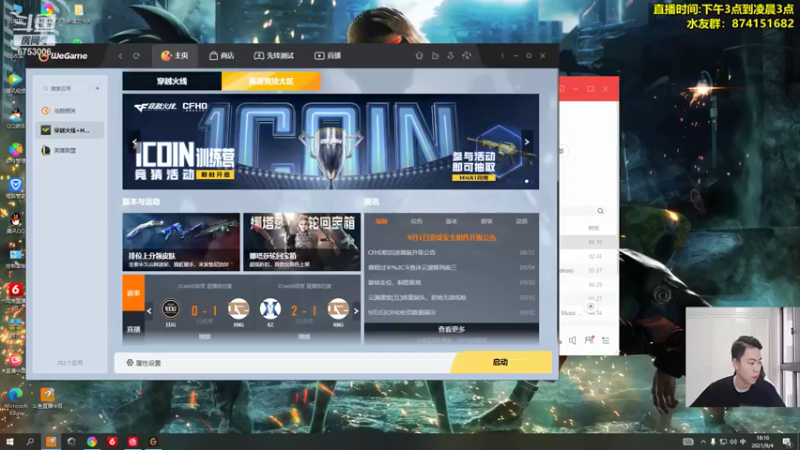Open the 排位上分领皮肤 activity card
The height and width of the screenshot is (450, 800).
[x=181, y=242]
